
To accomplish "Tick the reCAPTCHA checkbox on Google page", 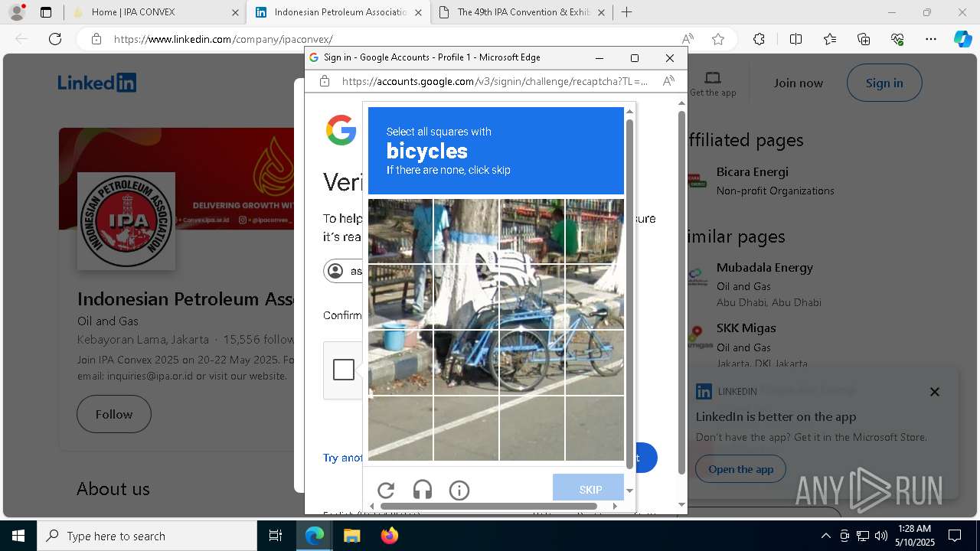I will [x=344, y=370].
